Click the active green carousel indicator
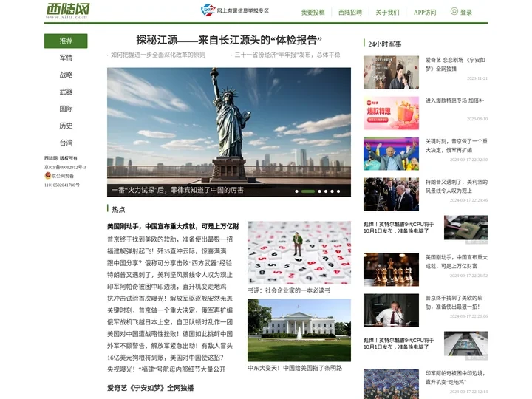Image resolution: width=532 pixels, height=399 pixels. [308, 191]
